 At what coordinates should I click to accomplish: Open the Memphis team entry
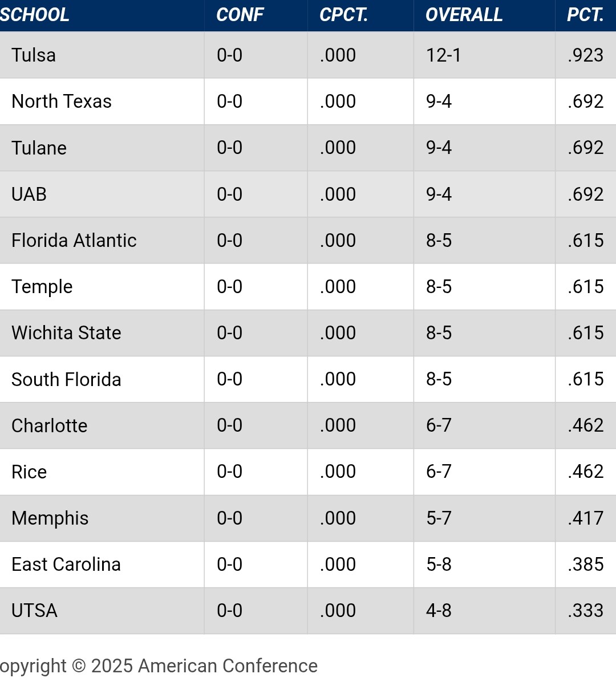(x=50, y=518)
